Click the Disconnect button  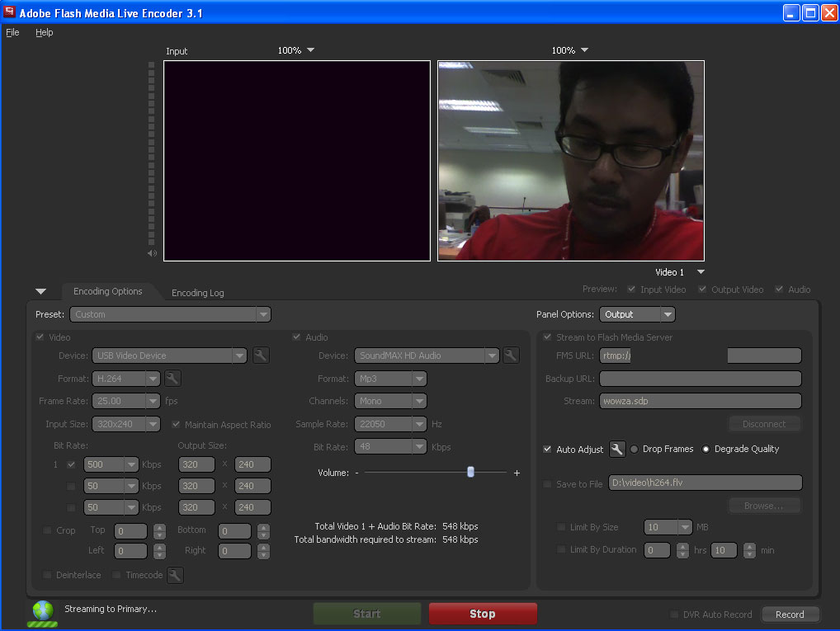(764, 424)
